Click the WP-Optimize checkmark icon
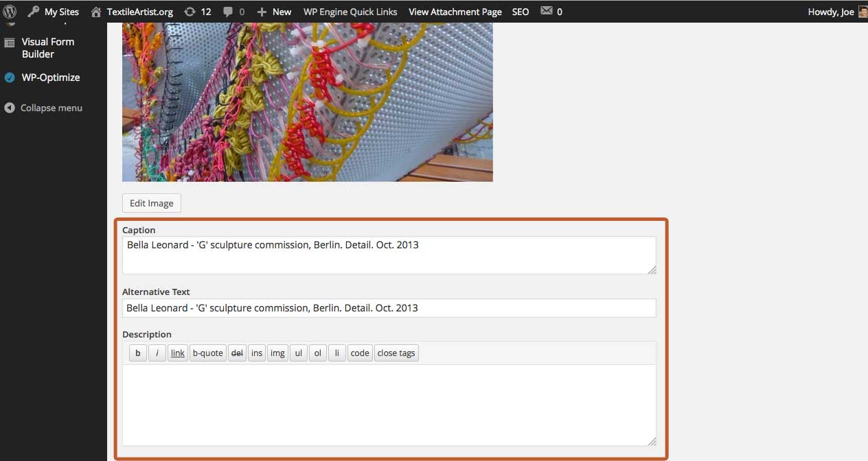Image resolution: width=868 pixels, height=461 pixels. click(x=10, y=78)
